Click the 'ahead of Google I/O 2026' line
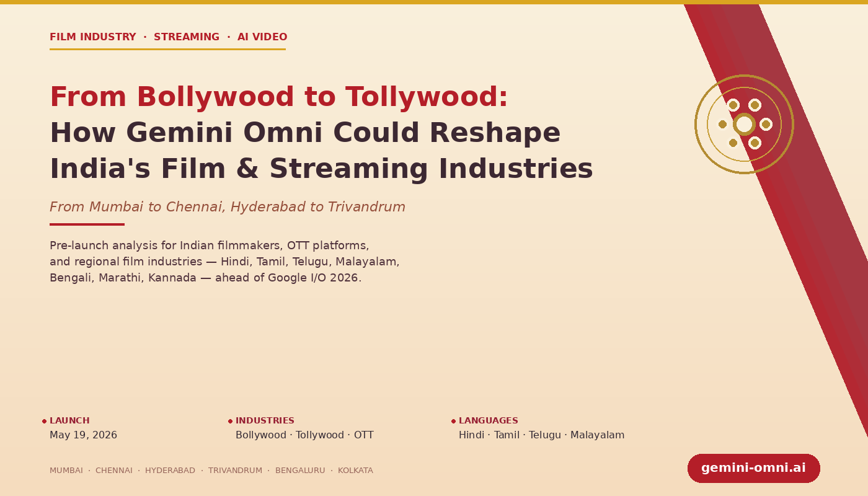 [x=205, y=278]
